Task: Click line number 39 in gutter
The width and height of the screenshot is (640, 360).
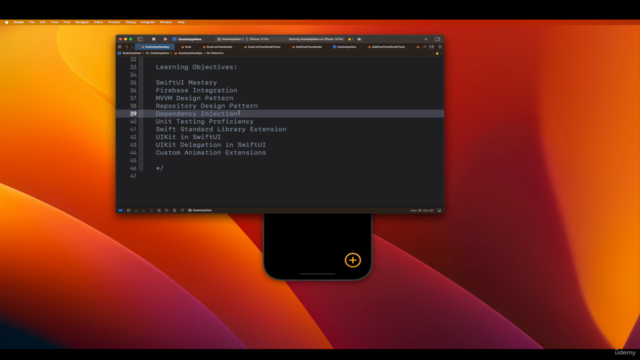Action: [133, 113]
